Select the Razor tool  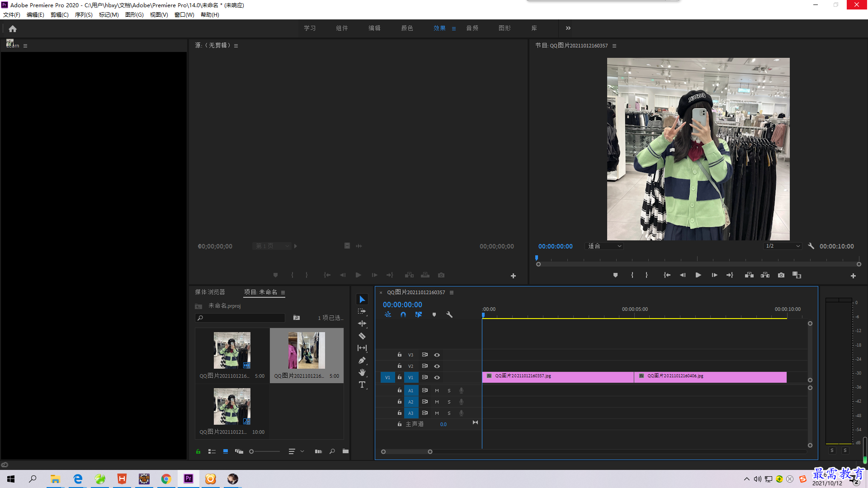tap(362, 336)
